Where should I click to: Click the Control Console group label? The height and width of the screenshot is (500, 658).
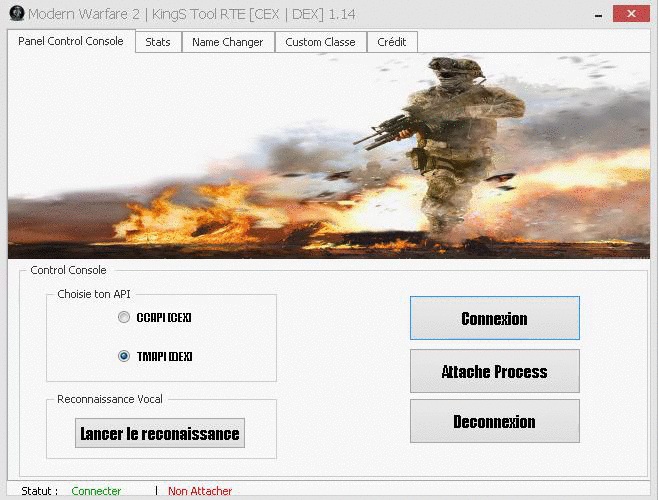[68, 270]
